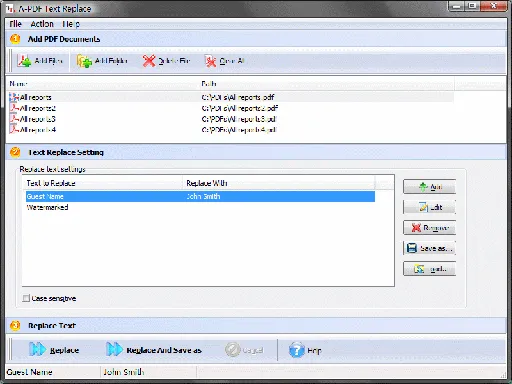Select the Guest Name replacement row
The width and height of the screenshot is (512, 384).
200,196
